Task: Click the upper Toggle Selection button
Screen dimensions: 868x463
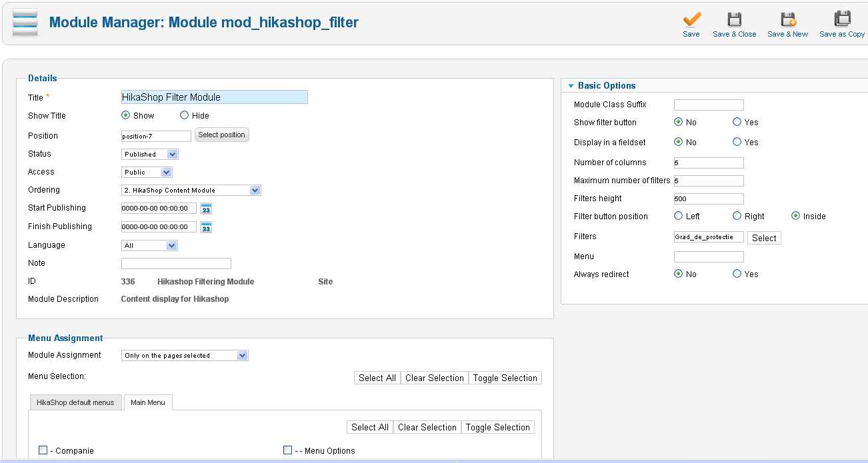Action: 505,378
